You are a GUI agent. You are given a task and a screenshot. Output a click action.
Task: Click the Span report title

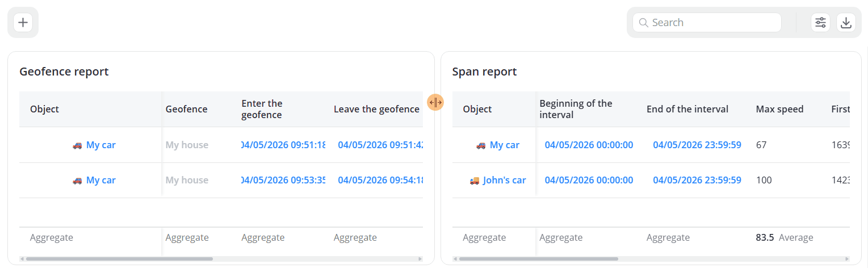tap(484, 72)
